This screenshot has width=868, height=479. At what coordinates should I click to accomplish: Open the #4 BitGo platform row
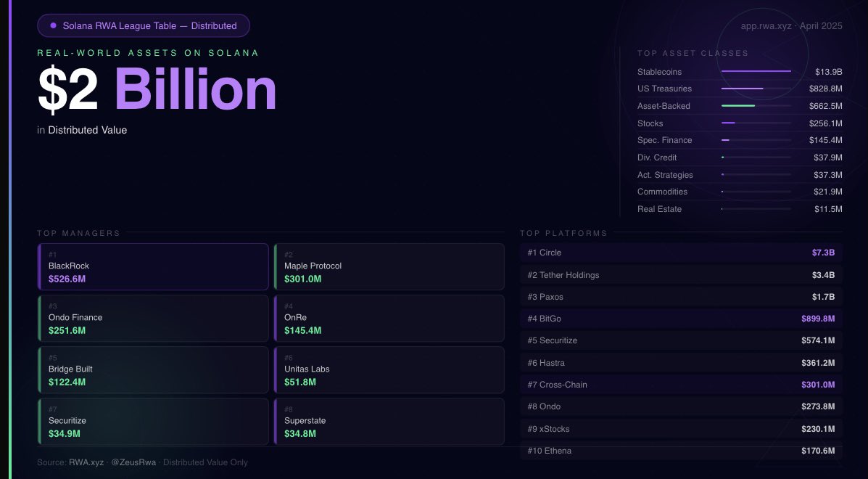[x=681, y=319]
